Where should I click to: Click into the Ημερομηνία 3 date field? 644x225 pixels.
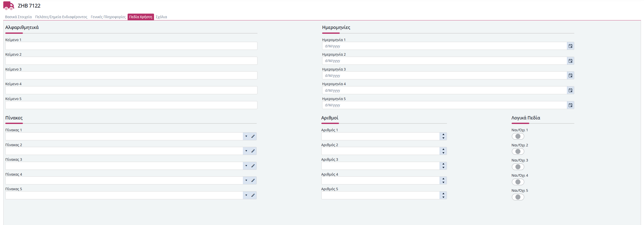point(444,75)
